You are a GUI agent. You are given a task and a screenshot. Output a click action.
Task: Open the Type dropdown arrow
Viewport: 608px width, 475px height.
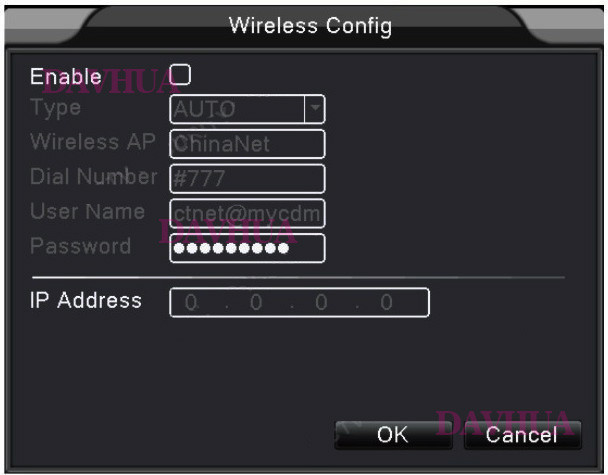coord(315,108)
